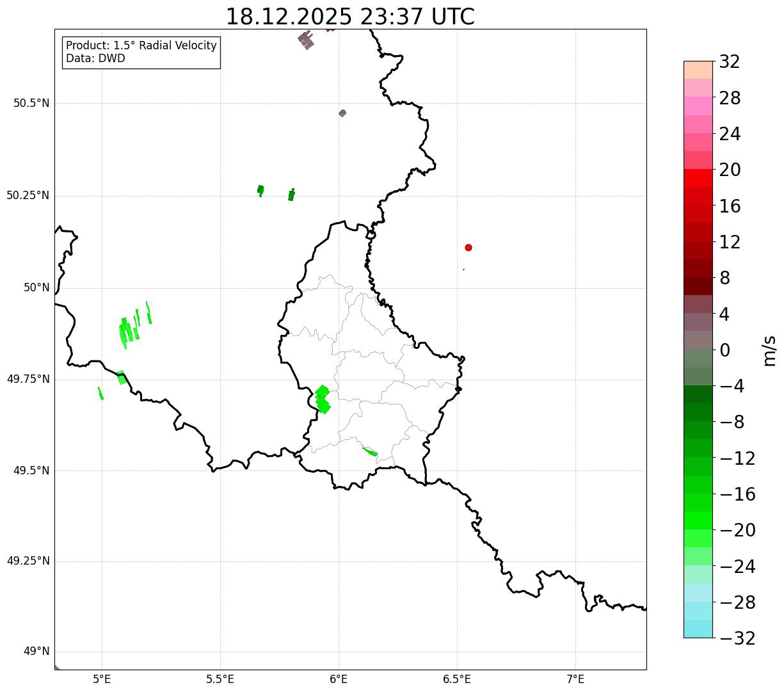Screen dimensions: 784x692
Task: Click the mauve echo at top near 50.65°N
Action: [x=306, y=40]
